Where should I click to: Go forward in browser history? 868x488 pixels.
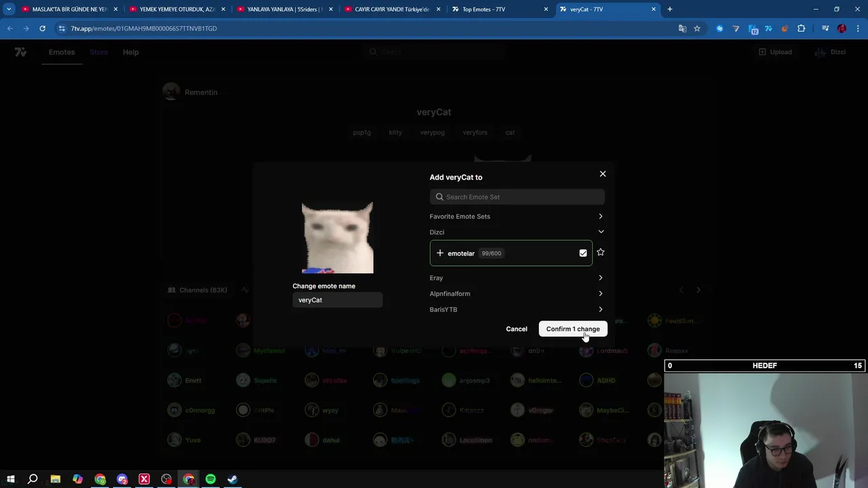26,28
